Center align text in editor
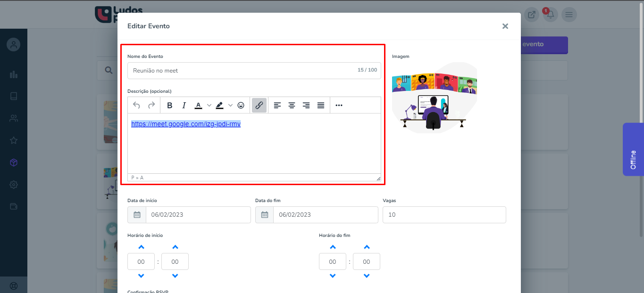 [292, 105]
